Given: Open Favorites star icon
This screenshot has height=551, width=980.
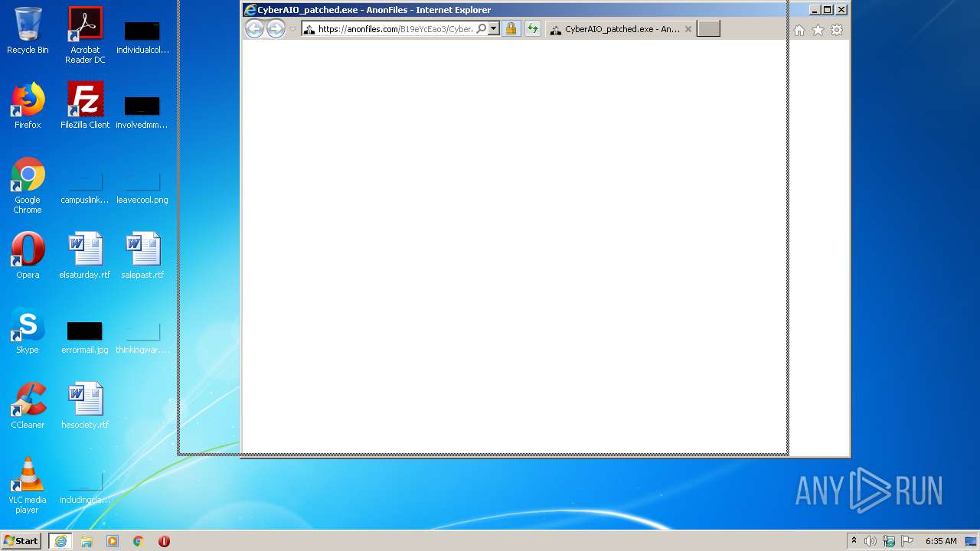Looking at the screenshot, I should pos(818,30).
